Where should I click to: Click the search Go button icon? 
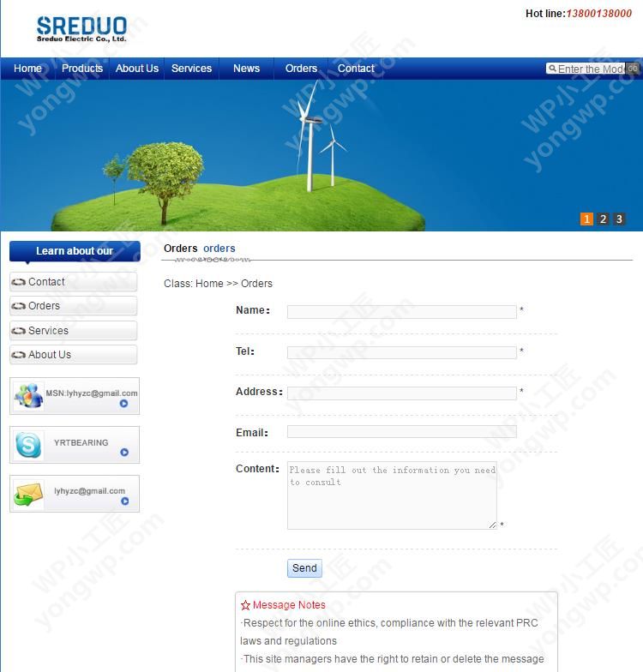pos(633,69)
